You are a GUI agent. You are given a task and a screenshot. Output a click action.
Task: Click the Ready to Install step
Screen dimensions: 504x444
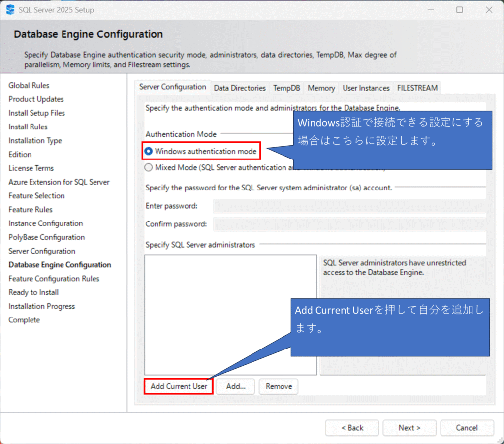tap(33, 293)
